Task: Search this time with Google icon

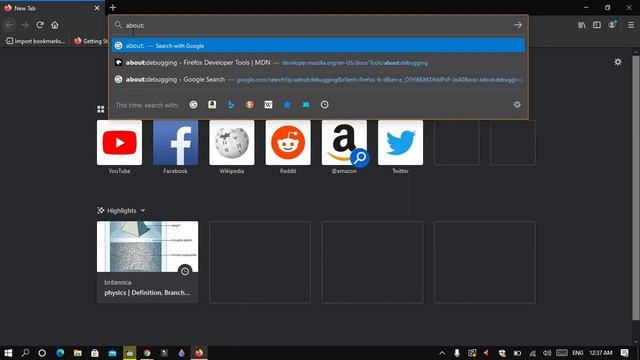Action: [193, 105]
